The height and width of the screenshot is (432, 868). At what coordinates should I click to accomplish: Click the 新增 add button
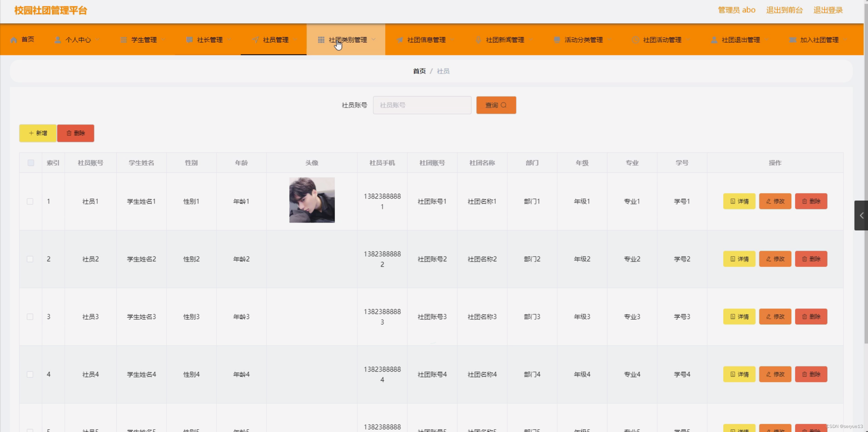pos(37,133)
